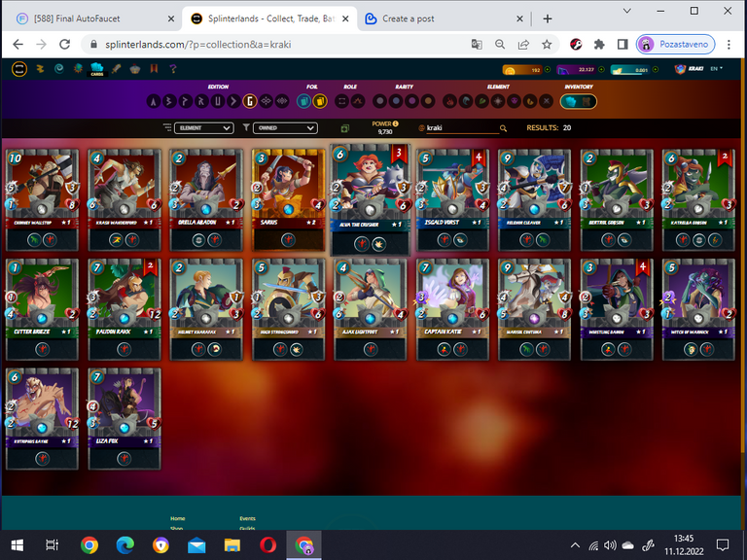Toggle the Gladius edition filter (G icon)
This screenshot has height=560, width=747.
(x=250, y=101)
